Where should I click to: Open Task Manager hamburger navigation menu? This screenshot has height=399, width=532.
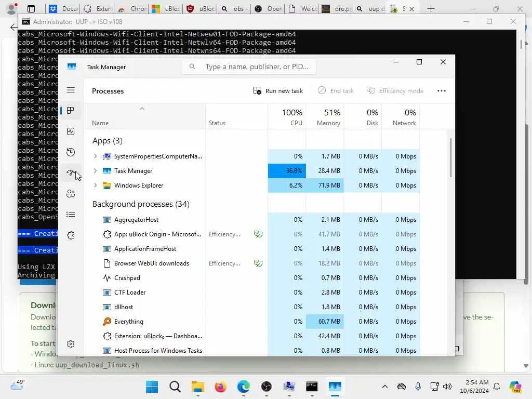71,90
